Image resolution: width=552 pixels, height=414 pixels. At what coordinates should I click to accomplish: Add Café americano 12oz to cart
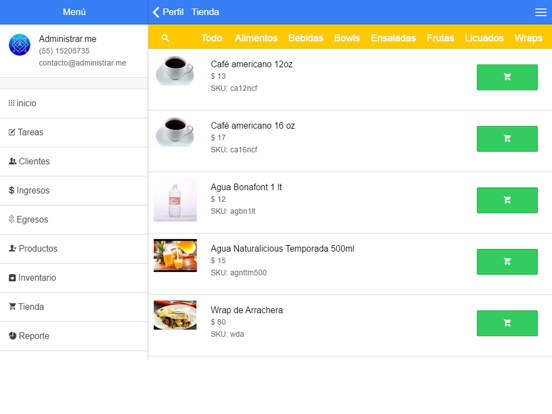click(x=507, y=77)
